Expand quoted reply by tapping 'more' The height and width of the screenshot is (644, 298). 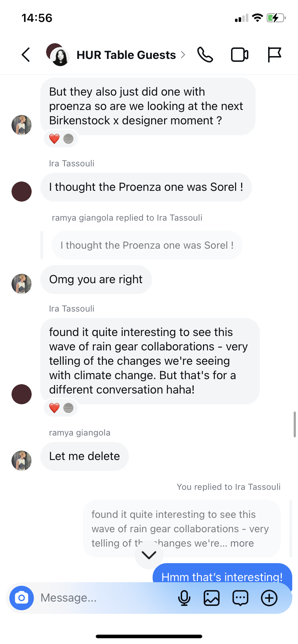coord(242,543)
